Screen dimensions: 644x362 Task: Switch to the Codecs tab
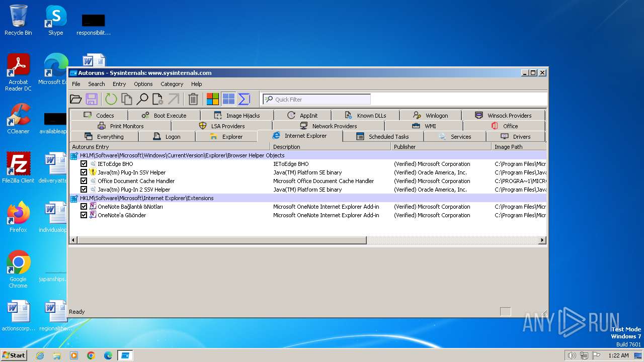coord(99,116)
